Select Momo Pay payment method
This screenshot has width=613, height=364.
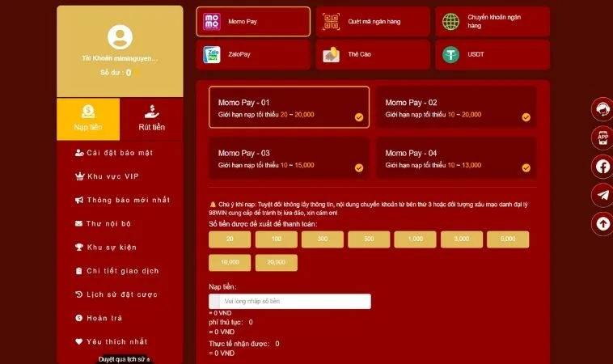click(253, 22)
